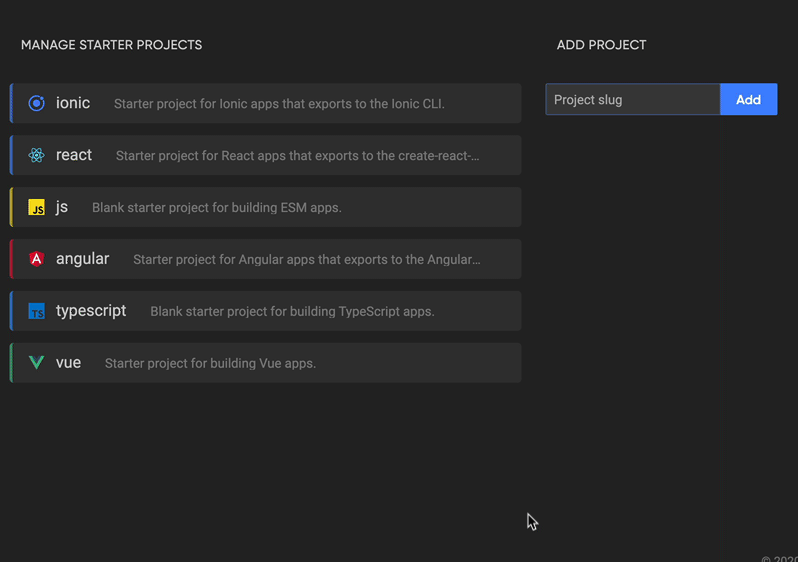Open the vue project name
The height and width of the screenshot is (562, 798).
pyautogui.click(x=68, y=363)
